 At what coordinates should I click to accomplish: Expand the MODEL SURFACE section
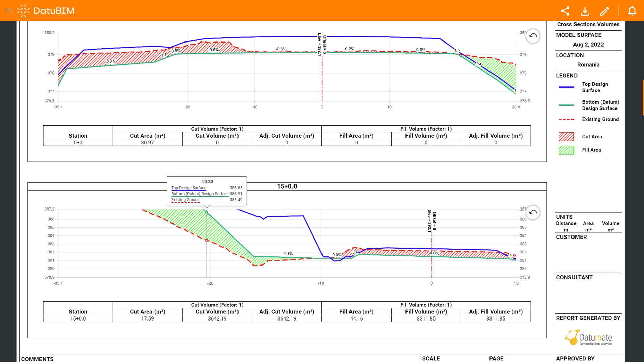pos(579,35)
